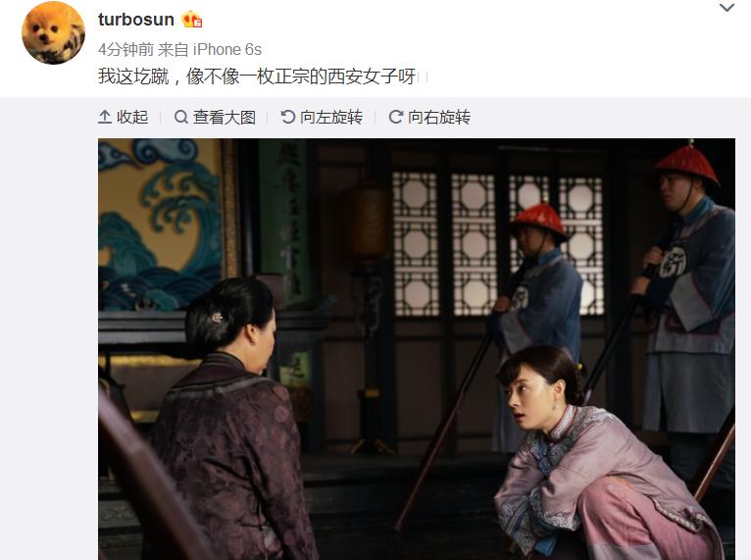Select the 查看大图 text option
This screenshot has width=751, height=560.
(225, 117)
